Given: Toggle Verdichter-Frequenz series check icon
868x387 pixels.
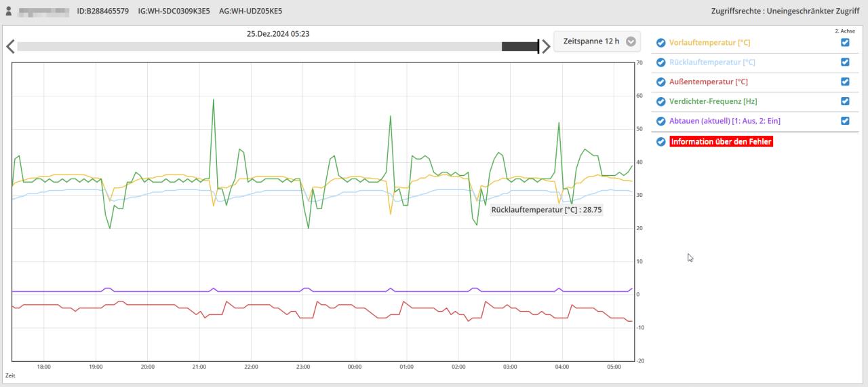Looking at the screenshot, I should 660,102.
